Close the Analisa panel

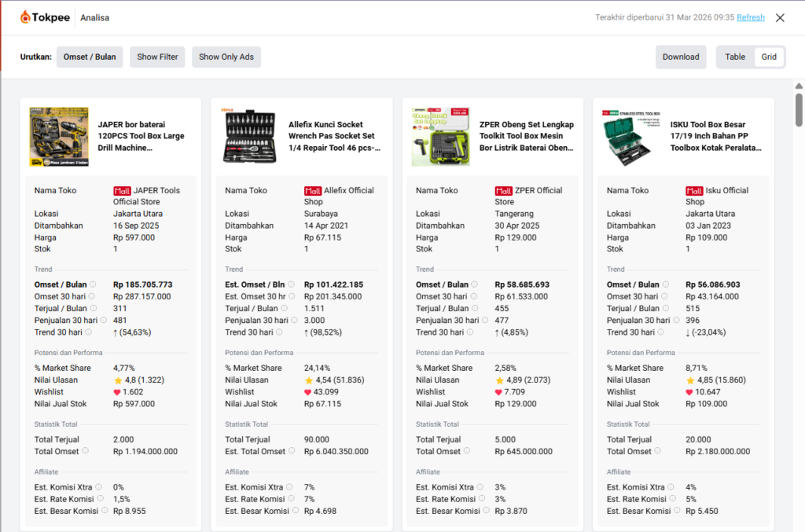pos(780,17)
